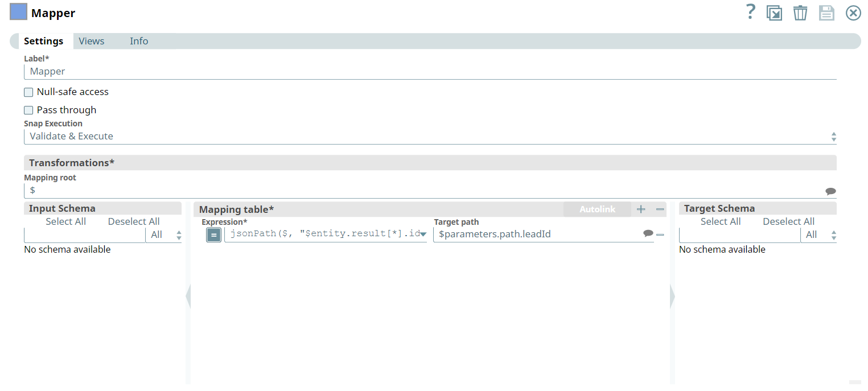Switch to the Settings tab
The width and height of the screenshot is (868, 391).
pyautogui.click(x=43, y=41)
